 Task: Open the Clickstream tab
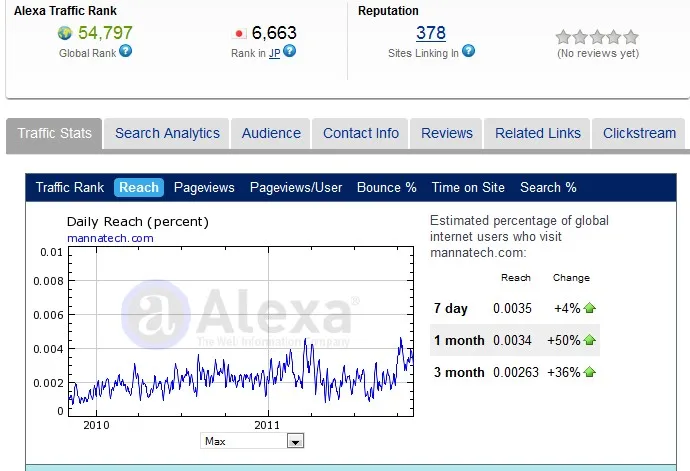point(639,133)
